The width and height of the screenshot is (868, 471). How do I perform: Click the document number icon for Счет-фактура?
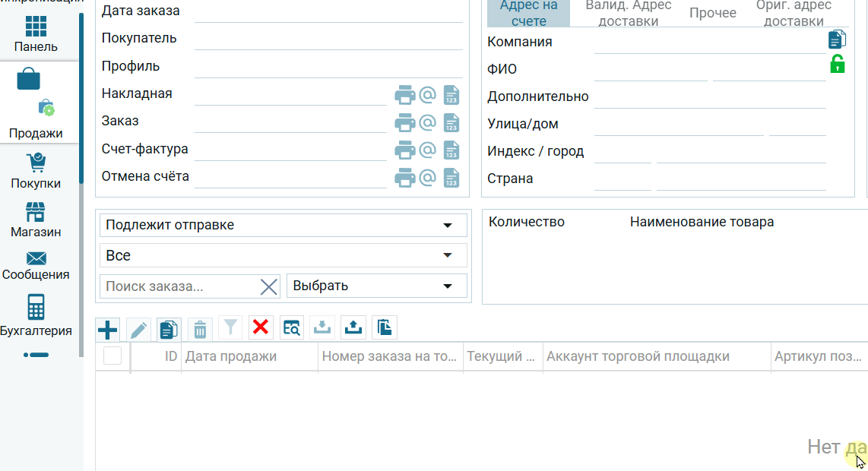tap(451, 150)
